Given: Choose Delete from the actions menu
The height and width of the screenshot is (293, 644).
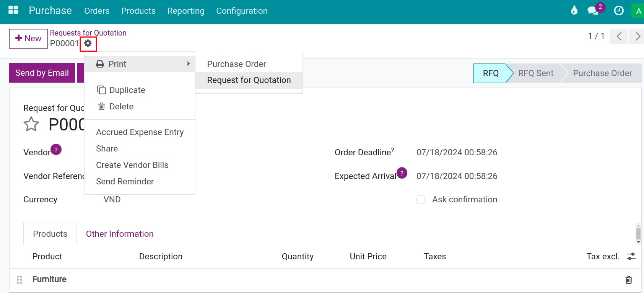Looking at the screenshot, I should point(140,106).
